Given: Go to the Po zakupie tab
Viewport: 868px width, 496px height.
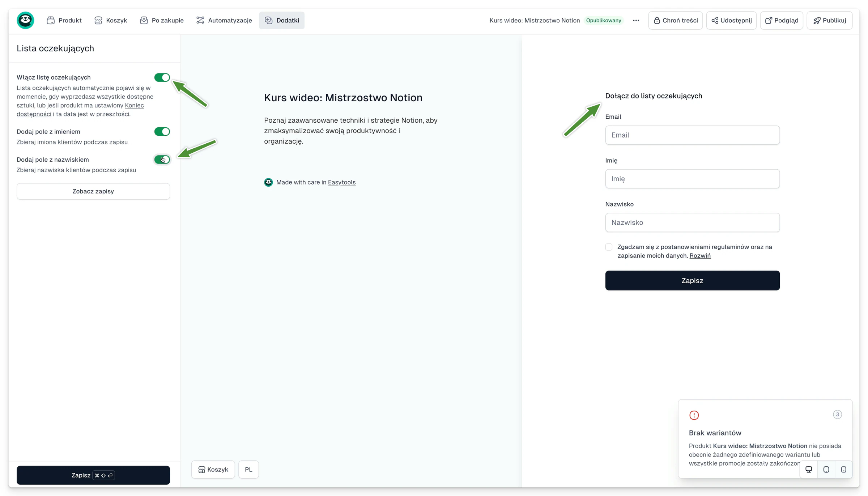Looking at the screenshot, I should (162, 20).
